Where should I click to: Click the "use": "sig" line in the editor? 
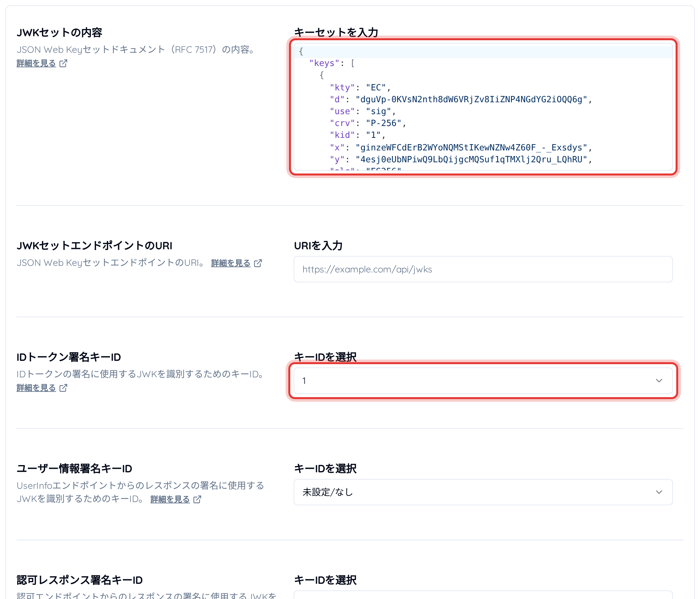tap(363, 111)
